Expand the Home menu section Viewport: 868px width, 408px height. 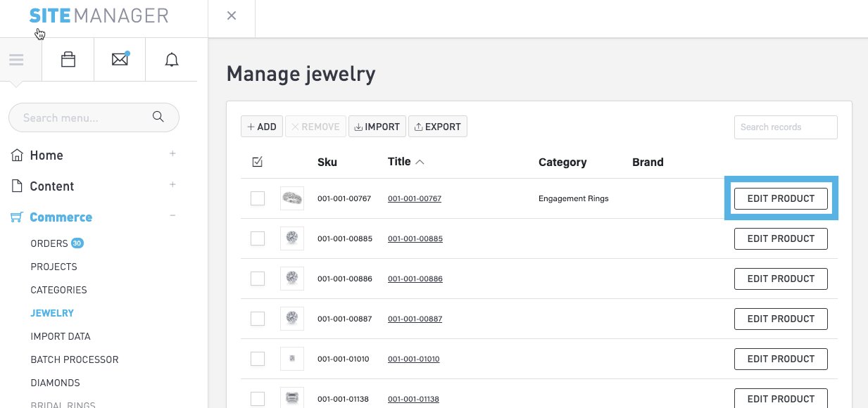[x=172, y=154]
